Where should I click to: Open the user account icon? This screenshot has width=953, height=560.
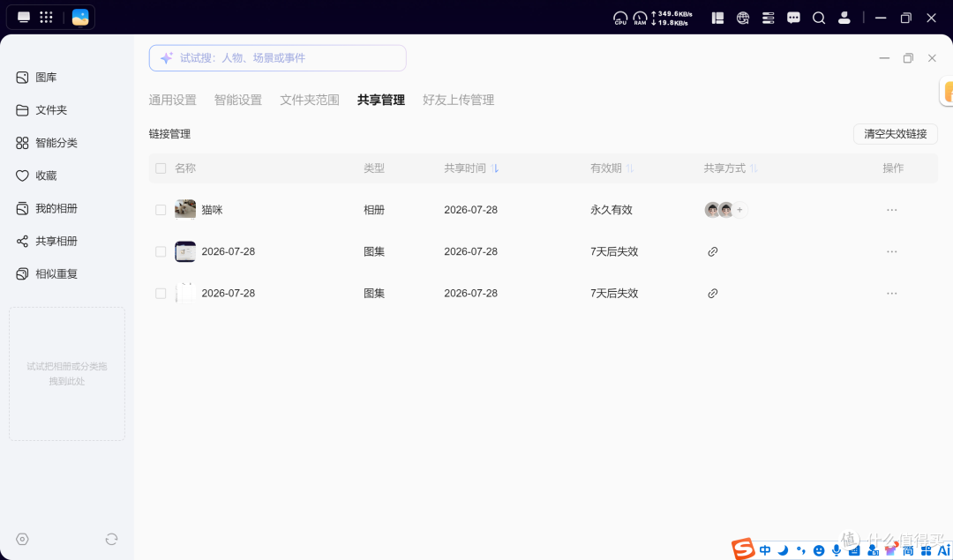[844, 18]
